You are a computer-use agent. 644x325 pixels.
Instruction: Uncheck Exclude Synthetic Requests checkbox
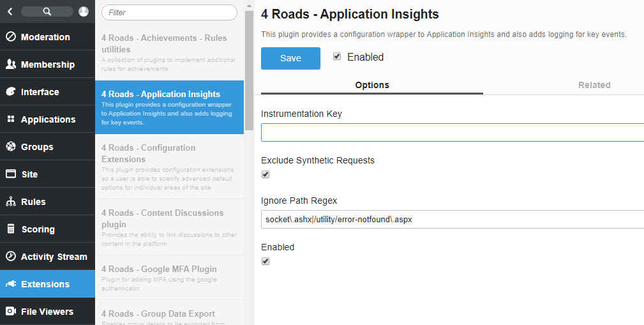(x=266, y=174)
